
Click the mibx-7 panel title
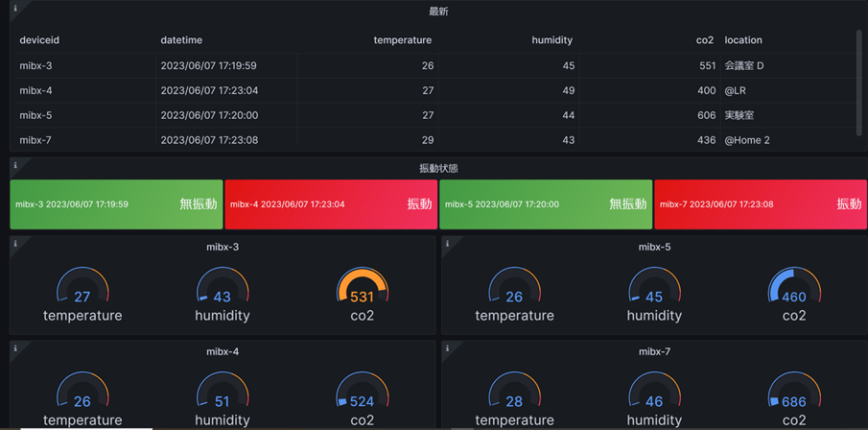pyautogui.click(x=654, y=352)
